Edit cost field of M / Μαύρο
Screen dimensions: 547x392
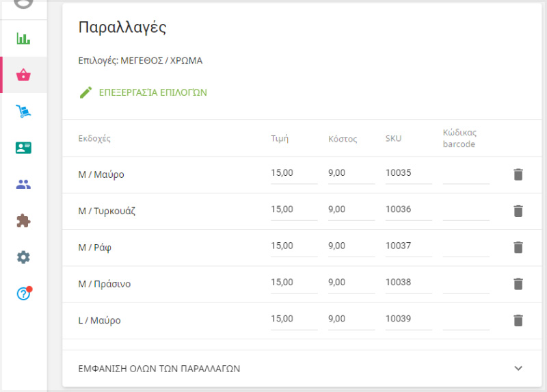pyautogui.click(x=351, y=174)
